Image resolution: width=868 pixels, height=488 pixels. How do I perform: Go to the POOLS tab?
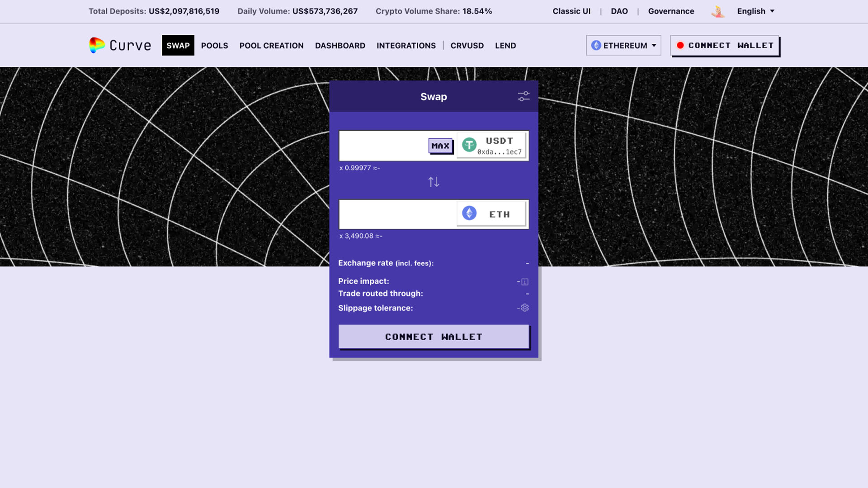click(x=215, y=46)
